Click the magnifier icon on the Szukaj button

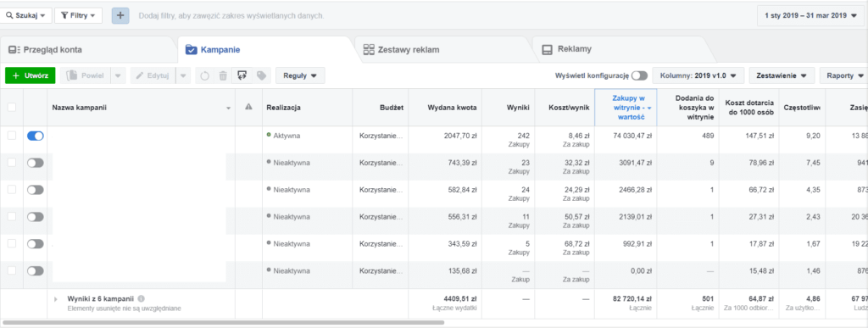pyautogui.click(x=9, y=15)
